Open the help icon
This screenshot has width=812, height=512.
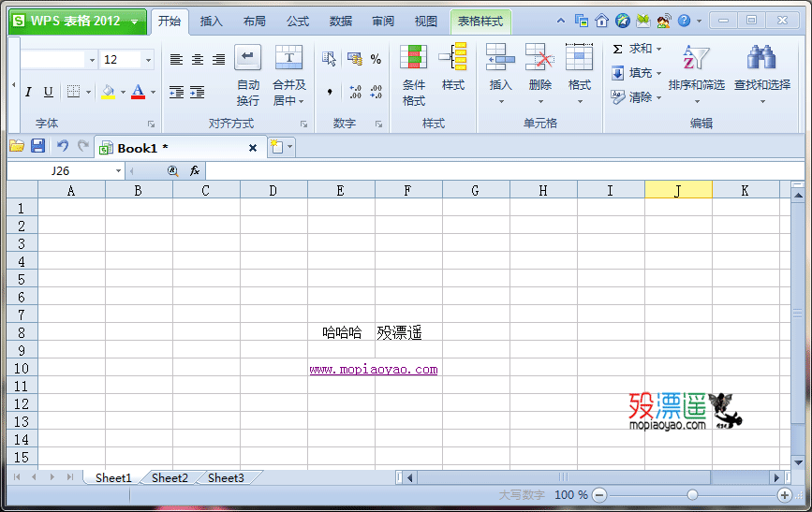tap(684, 21)
